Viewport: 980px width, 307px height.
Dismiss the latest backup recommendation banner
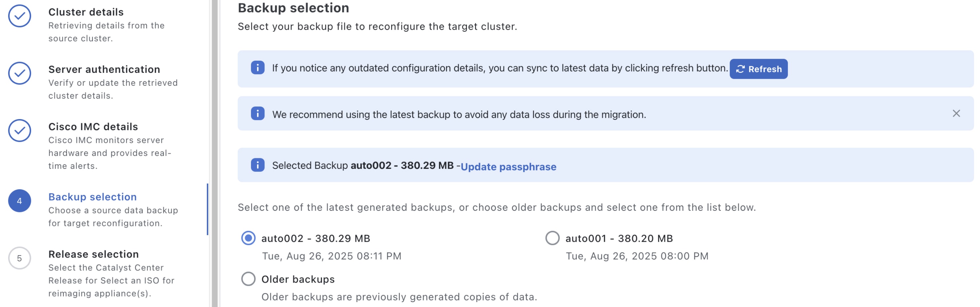[956, 114]
